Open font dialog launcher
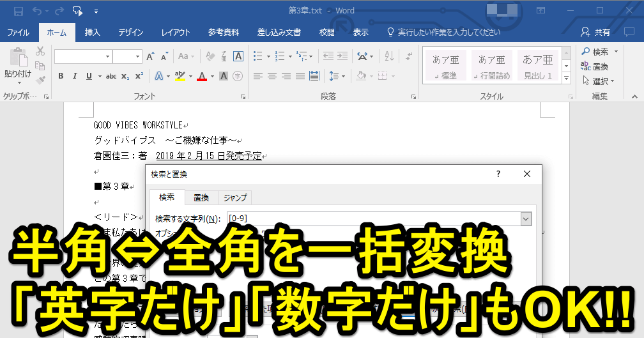Screen dimensions: 644x338 click(243, 96)
